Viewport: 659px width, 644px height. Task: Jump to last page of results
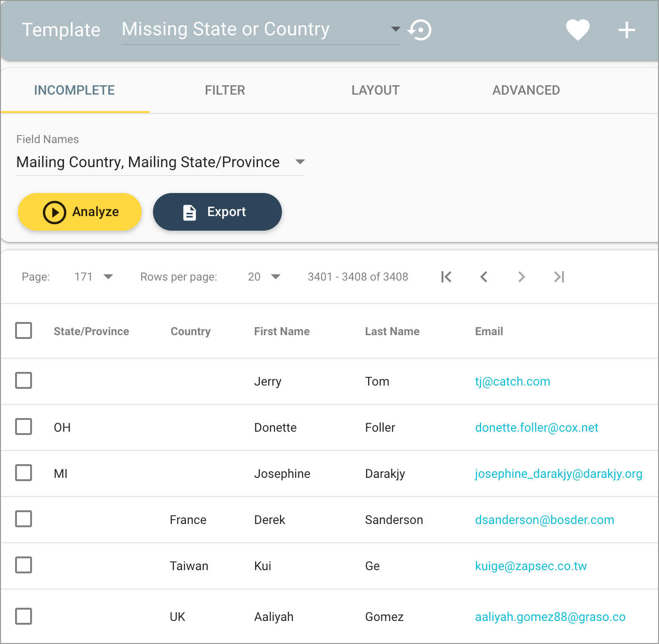tap(559, 277)
